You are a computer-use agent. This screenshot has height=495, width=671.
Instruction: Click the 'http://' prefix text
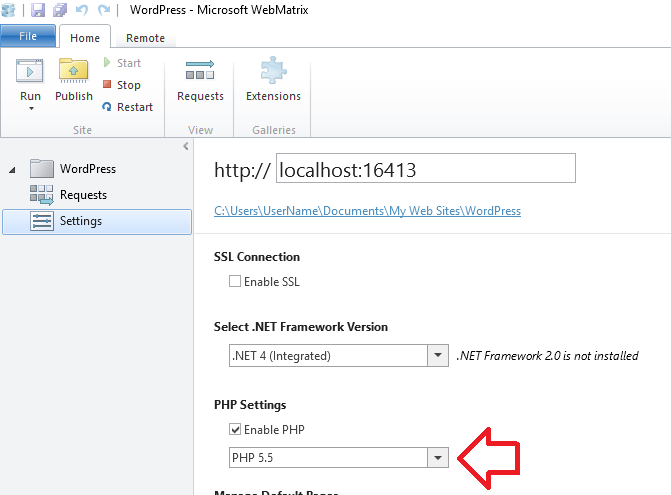[242, 170]
